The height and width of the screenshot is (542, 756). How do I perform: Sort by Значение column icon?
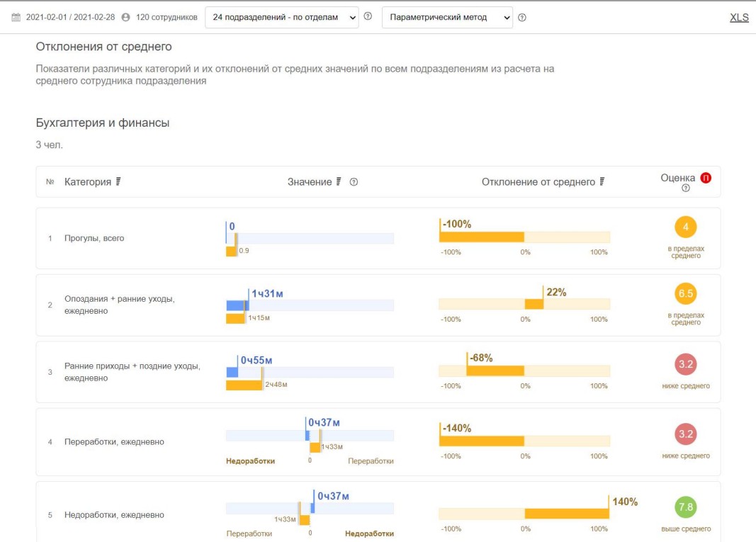pyautogui.click(x=339, y=182)
